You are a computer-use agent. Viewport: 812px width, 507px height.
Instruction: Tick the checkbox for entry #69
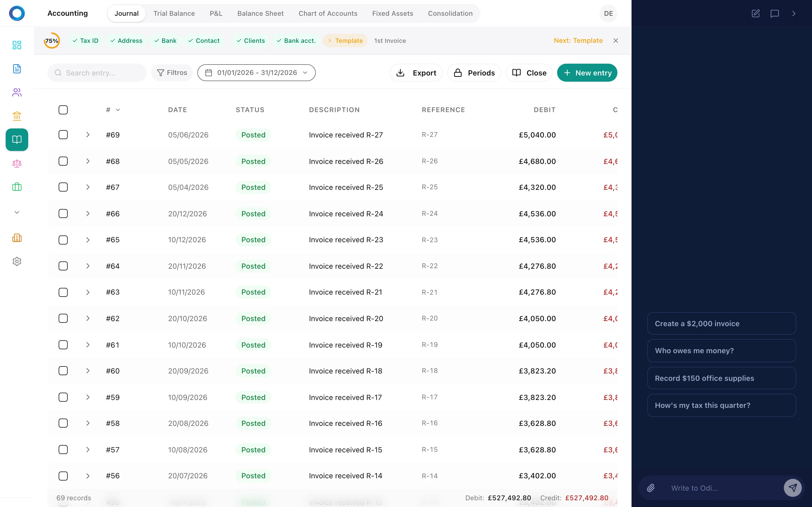coord(63,135)
